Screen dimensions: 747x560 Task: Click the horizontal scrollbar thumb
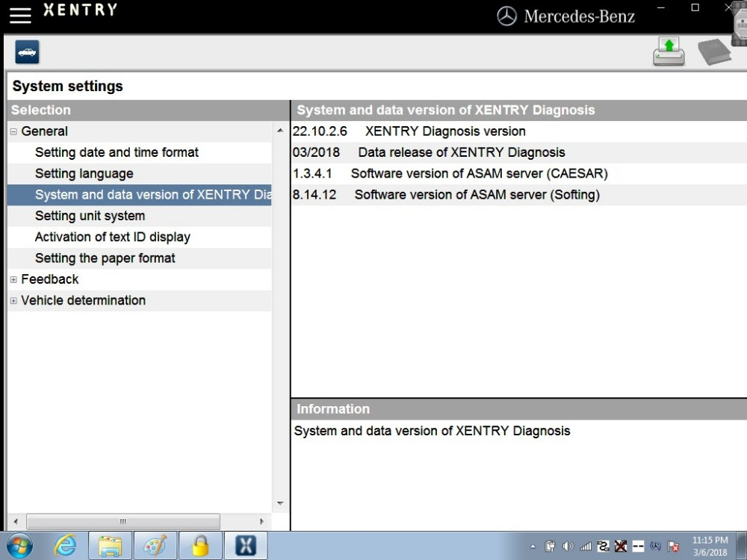click(x=123, y=521)
